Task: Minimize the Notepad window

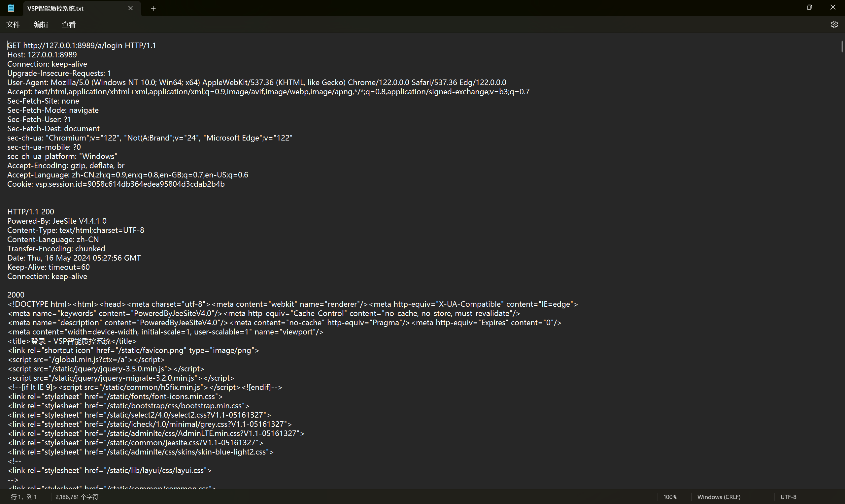Action: pyautogui.click(x=787, y=8)
